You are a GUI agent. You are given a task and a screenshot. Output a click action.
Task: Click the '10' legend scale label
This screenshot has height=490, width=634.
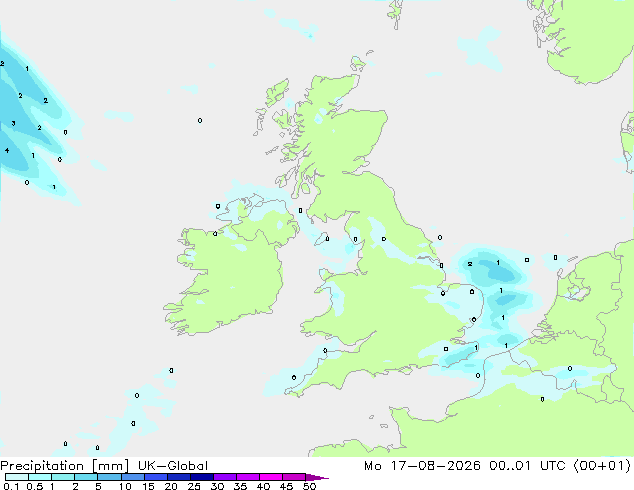(125, 486)
